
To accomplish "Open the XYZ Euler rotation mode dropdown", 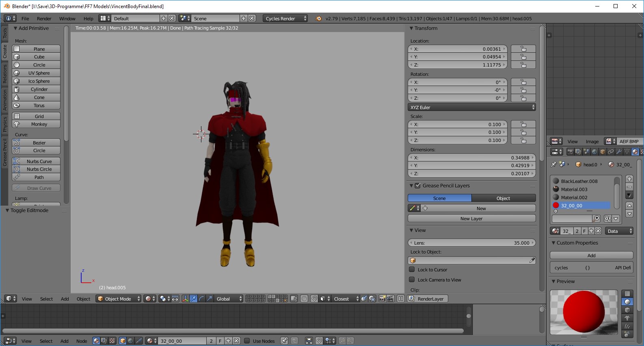I will [x=472, y=107].
